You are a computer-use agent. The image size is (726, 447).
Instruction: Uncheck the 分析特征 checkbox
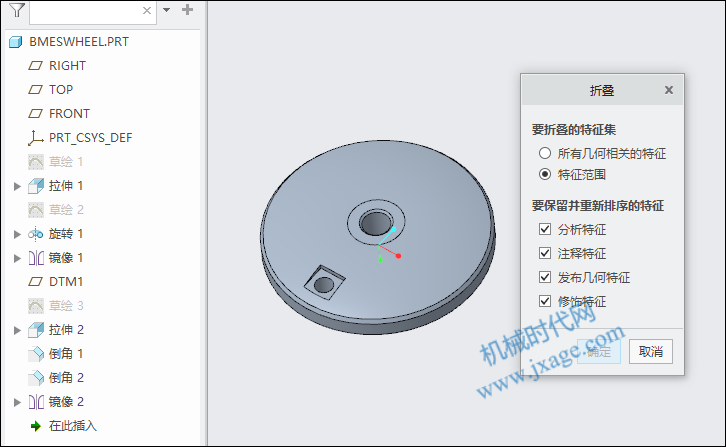545,229
